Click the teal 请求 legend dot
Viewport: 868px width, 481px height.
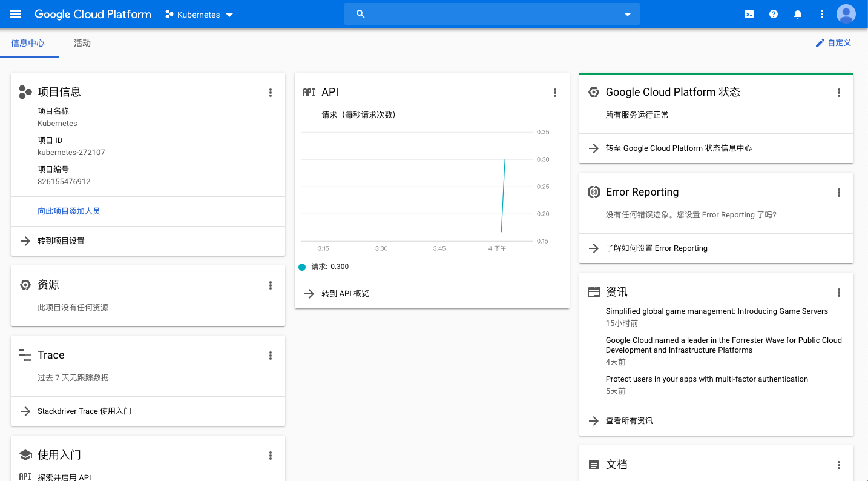(302, 267)
